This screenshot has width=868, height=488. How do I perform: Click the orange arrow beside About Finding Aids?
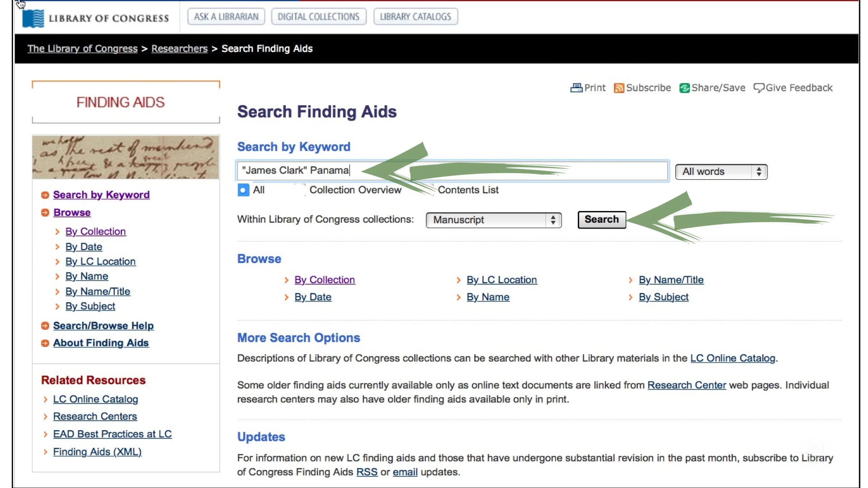[x=45, y=343]
